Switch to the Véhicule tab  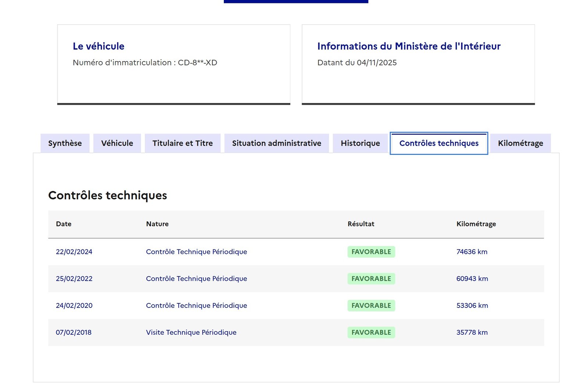117,143
